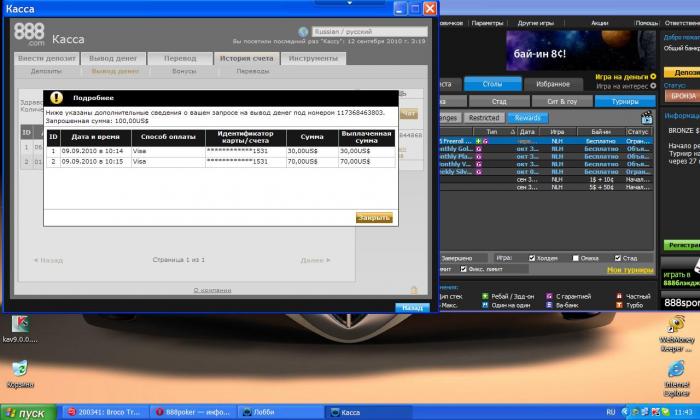The height and width of the screenshot is (420, 700).
Task: Click the clapperboard video icon in the lobby
Action: point(646,118)
